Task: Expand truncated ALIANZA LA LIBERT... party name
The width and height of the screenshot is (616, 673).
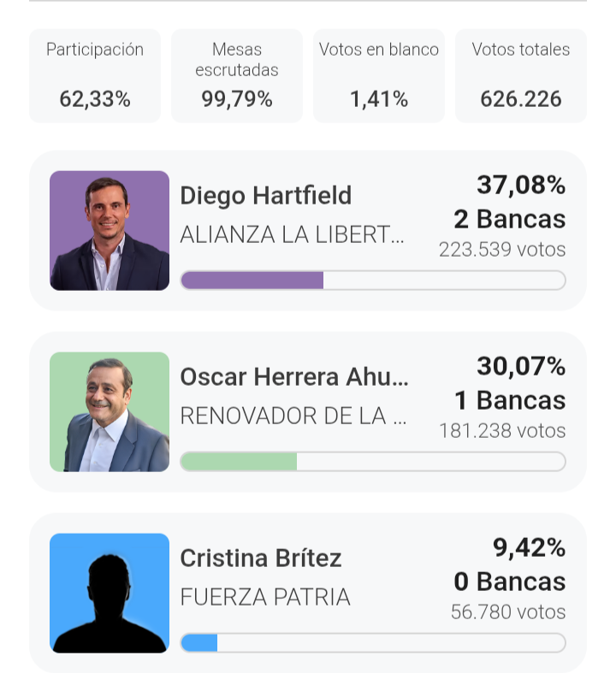Action: [292, 235]
